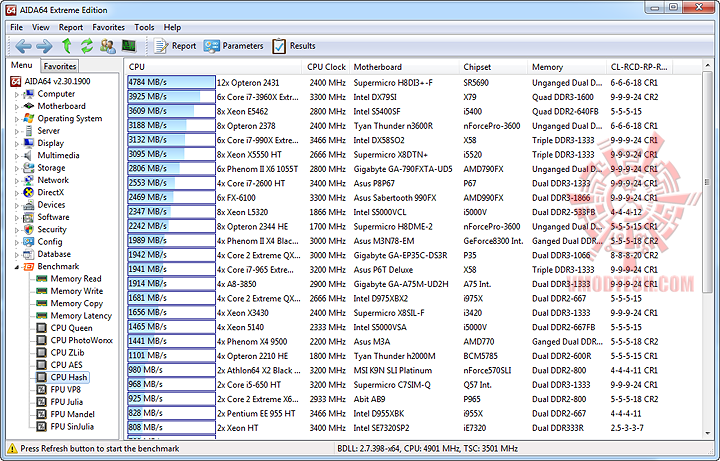Click the Report toolbar button
Screen dimensions: 720x461
pos(174,46)
